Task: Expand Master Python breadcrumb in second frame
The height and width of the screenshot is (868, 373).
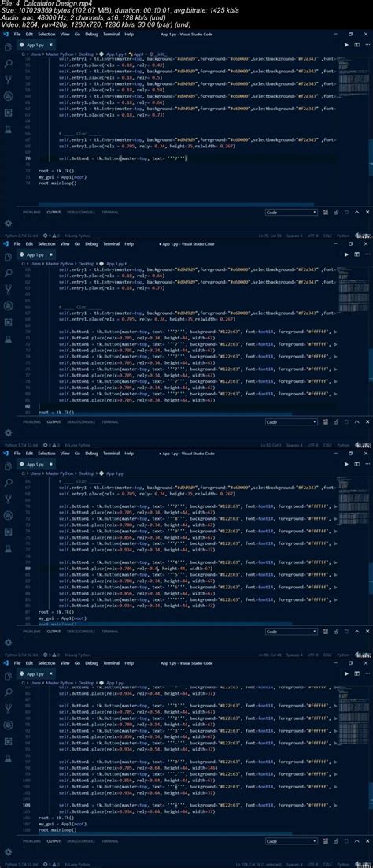Action: point(60,264)
